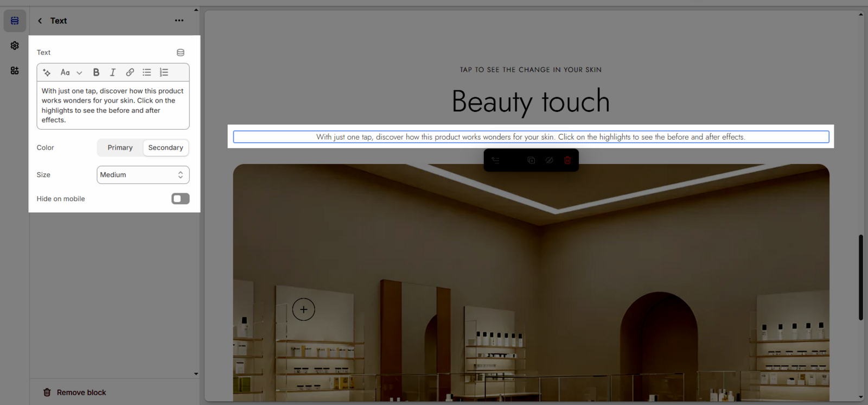The height and width of the screenshot is (405, 868).
Task: Insert a link in the text
Action: point(130,72)
